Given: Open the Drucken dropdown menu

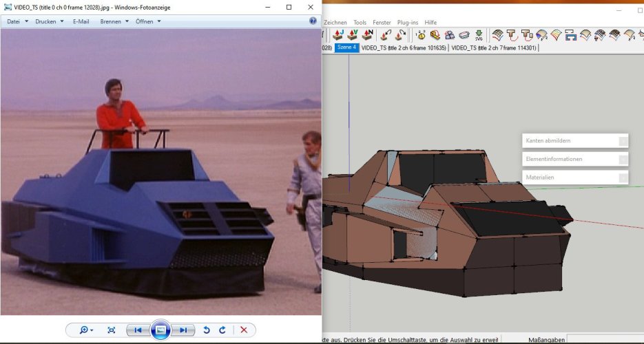Looking at the screenshot, I should [50, 21].
